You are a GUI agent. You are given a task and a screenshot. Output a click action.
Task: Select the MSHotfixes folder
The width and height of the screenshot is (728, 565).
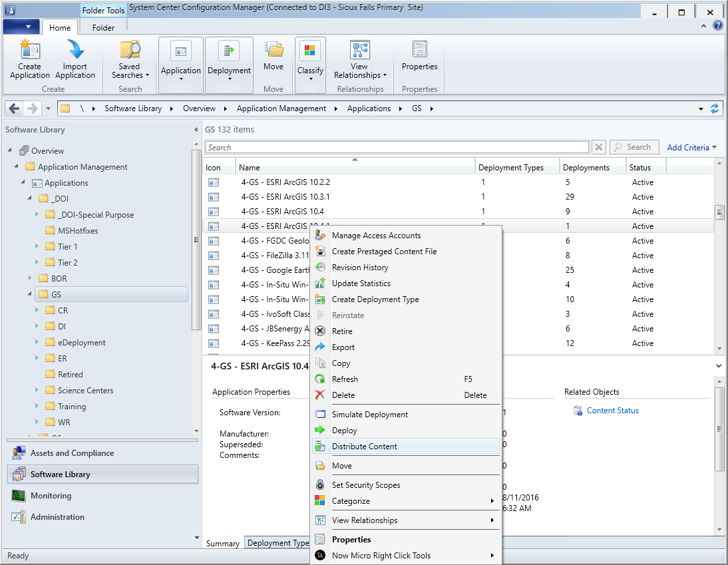tap(78, 231)
